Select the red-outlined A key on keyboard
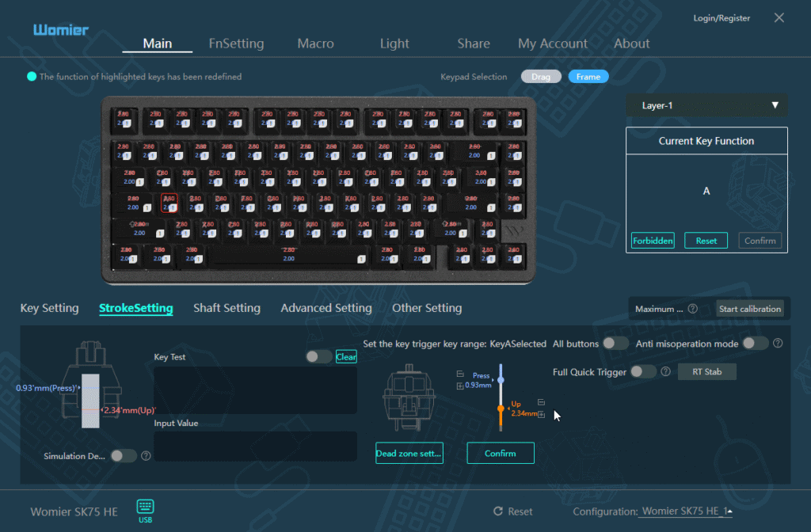This screenshot has height=532, width=811. [169, 203]
